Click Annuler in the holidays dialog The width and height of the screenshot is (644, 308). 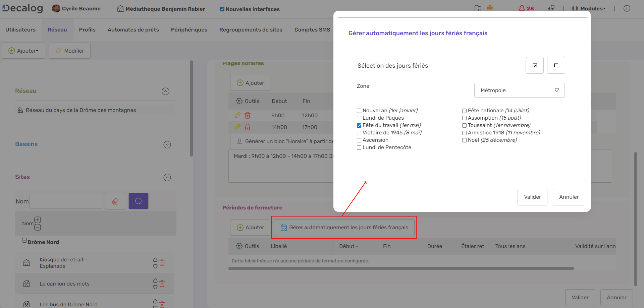click(x=569, y=197)
